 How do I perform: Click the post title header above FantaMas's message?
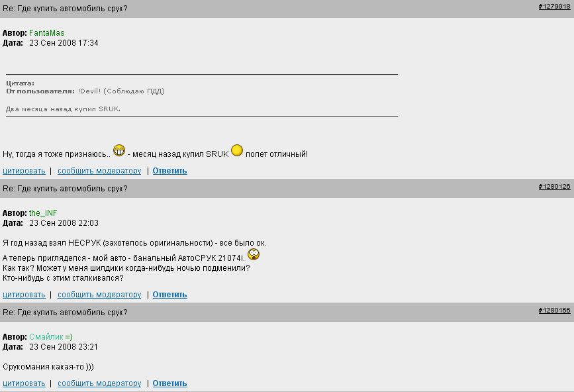65,9
